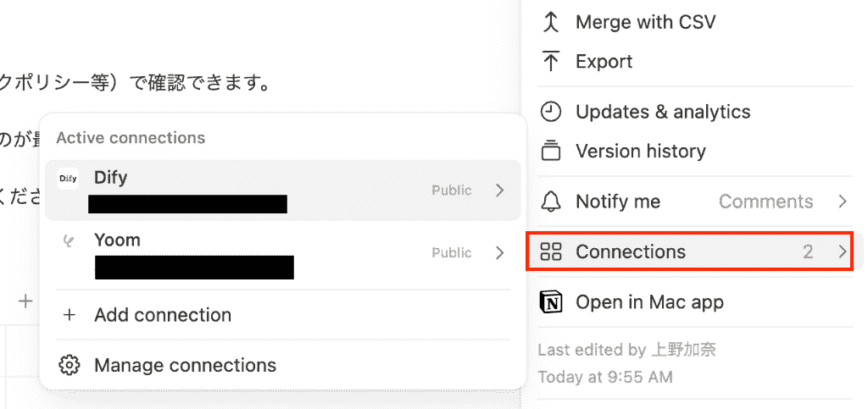Click the Updates & analytics clock icon

550,112
